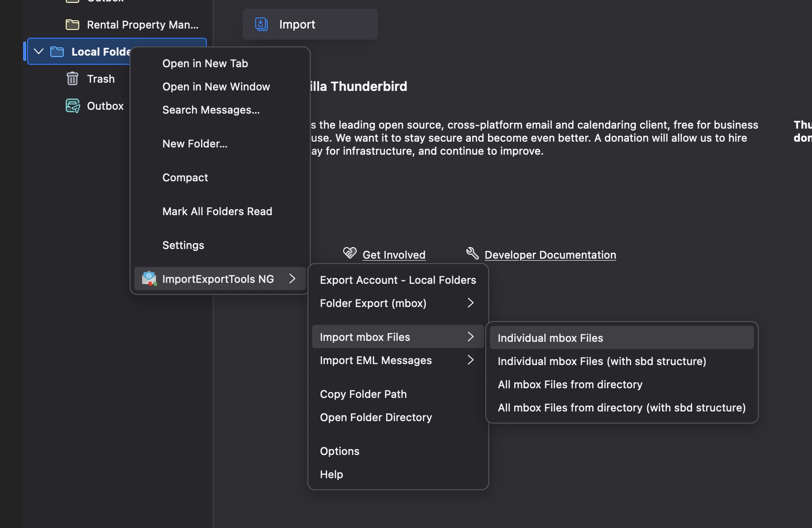Image resolution: width=812 pixels, height=528 pixels.
Task: Choose Export Account - Local Folders
Action: [398, 280]
